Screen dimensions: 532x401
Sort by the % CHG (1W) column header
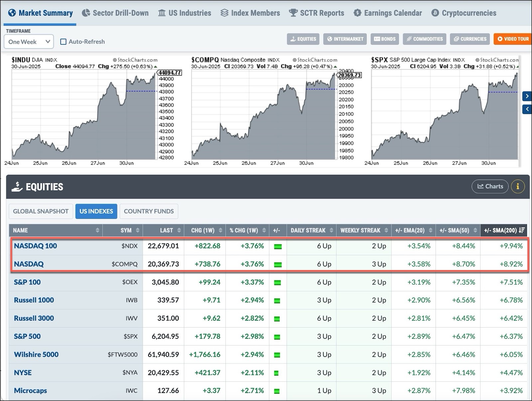pyautogui.click(x=247, y=230)
